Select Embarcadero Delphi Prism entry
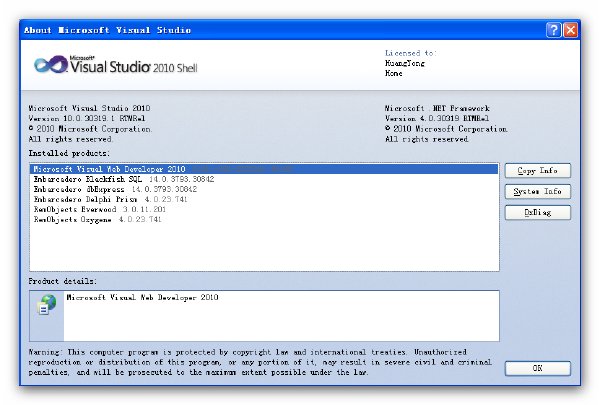Viewport: 600px width, 405px height. 264,199
